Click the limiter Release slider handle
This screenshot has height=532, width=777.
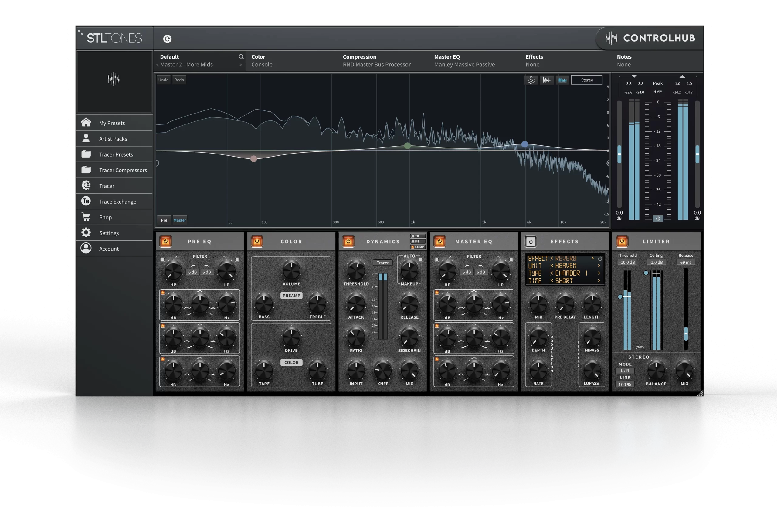[686, 334]
